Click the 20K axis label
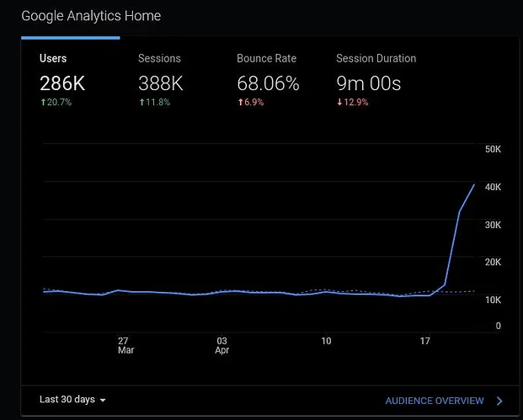This screenshot has height=420, width=523. coord(493,262)
